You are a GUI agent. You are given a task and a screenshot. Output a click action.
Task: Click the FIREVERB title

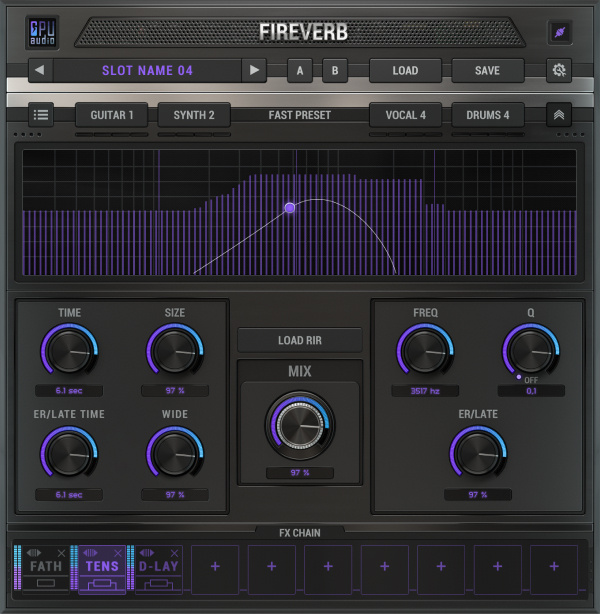pyautogui.click(x=304, y=32)
